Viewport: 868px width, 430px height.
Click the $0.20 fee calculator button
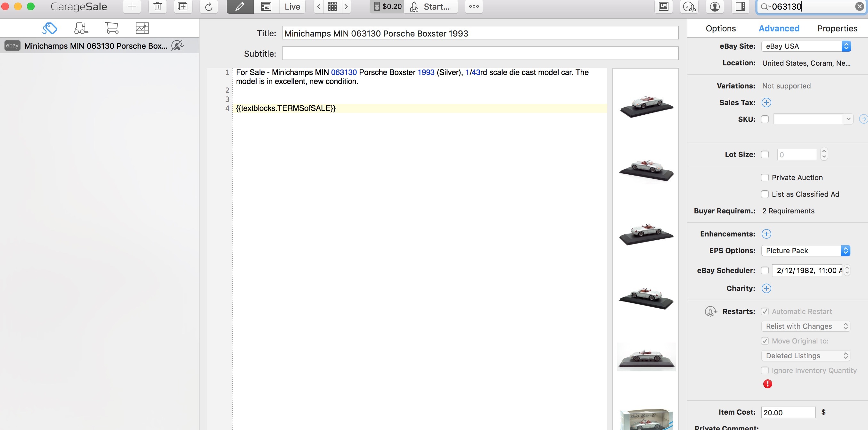coord(387,6)
